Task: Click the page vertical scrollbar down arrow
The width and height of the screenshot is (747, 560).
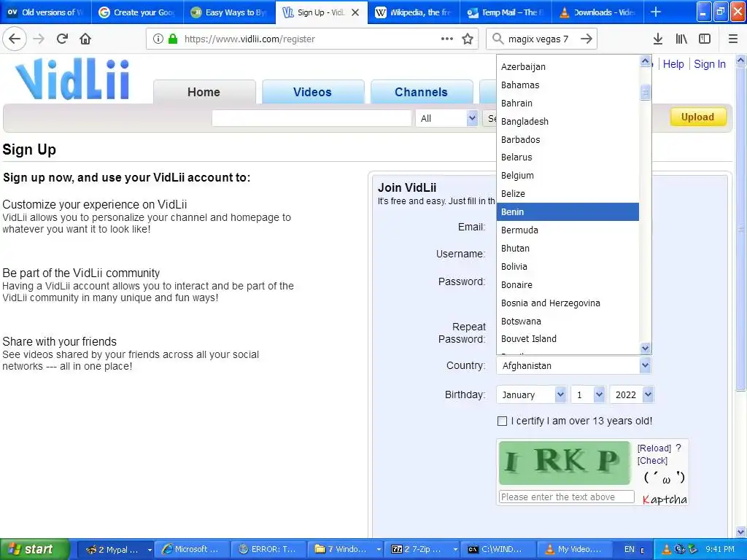Action: click(740, 532)
